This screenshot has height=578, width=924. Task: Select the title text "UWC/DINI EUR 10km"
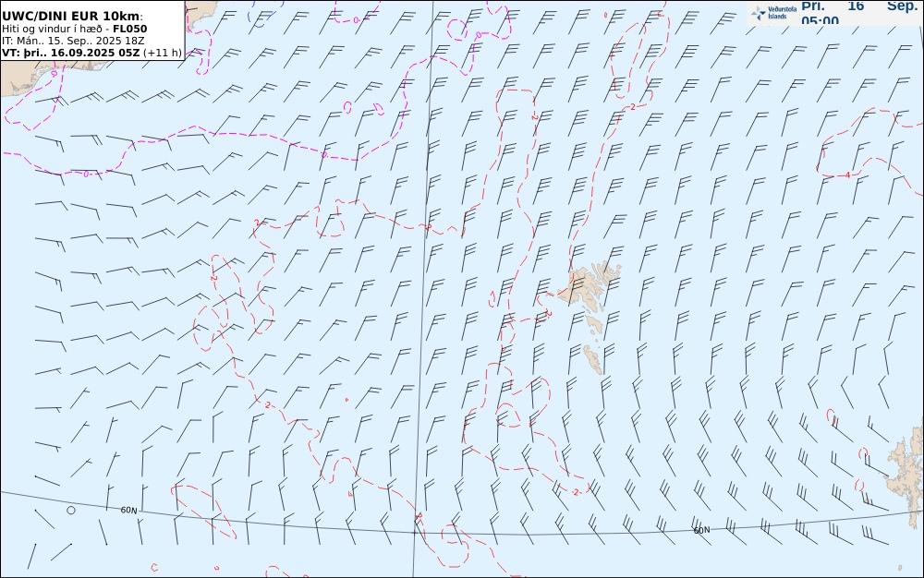click(x=71, y=17)
